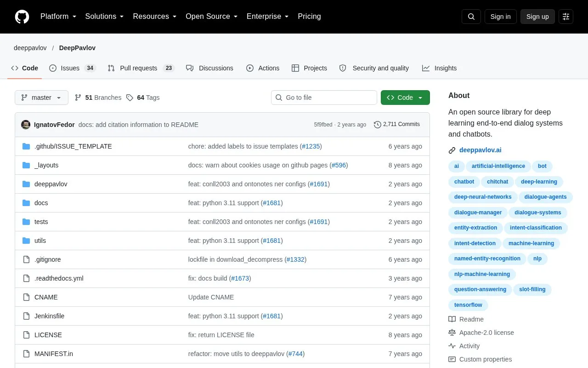
Task: Click the folder icon beside deeppavlov
Action: 26,184
